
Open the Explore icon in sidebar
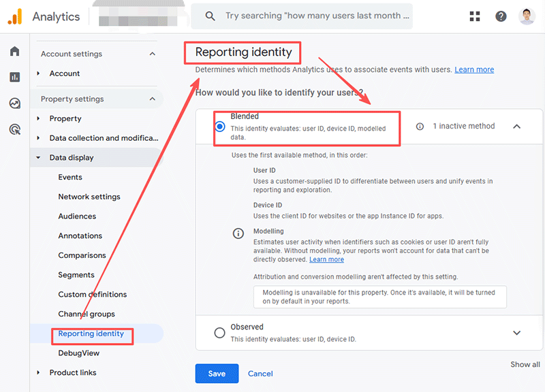pyautogui.click(x=14, y=103)
